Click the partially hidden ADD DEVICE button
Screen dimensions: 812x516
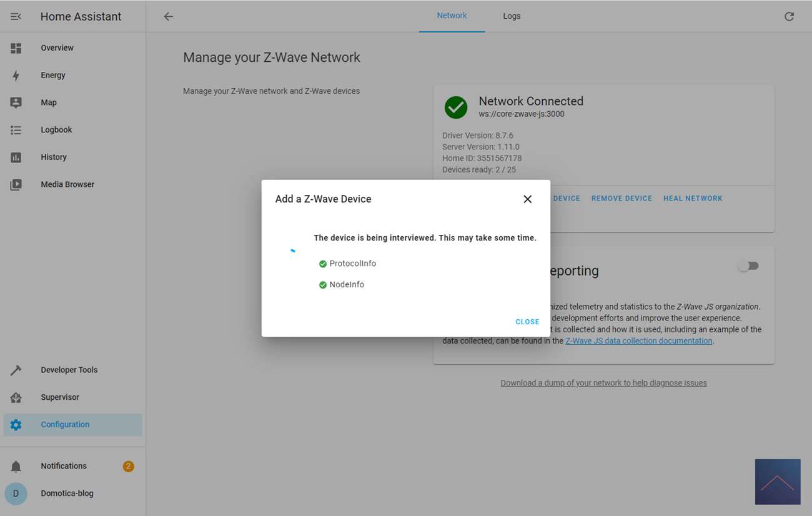pyautogui.click(x=566, y=199)
